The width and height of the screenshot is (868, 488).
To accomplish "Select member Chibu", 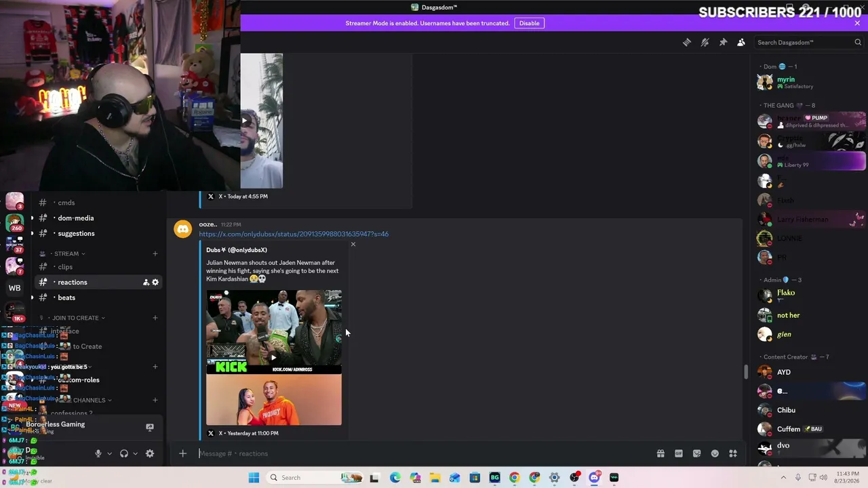I will pyautogui.click(x=811, y=410).
